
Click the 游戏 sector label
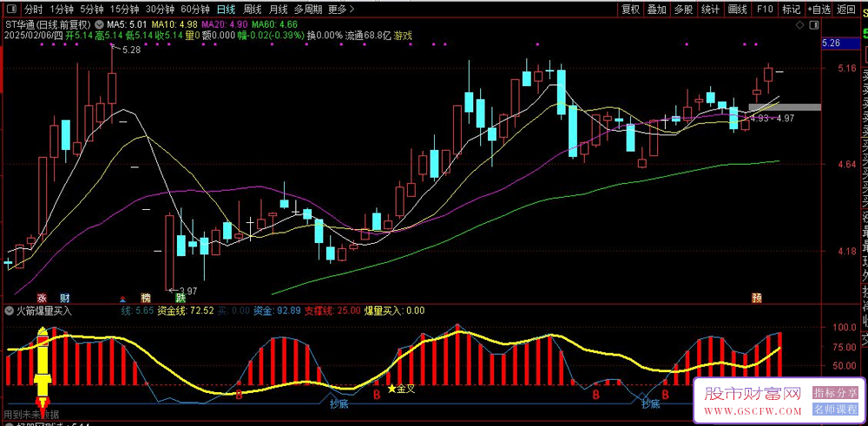[x=403, y=36]
